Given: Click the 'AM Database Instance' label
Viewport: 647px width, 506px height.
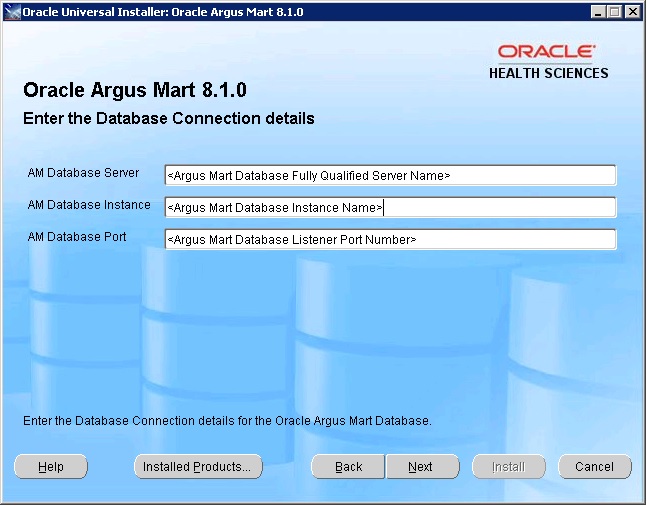Looking at the screenshot, I should click(x=89, y=205).
